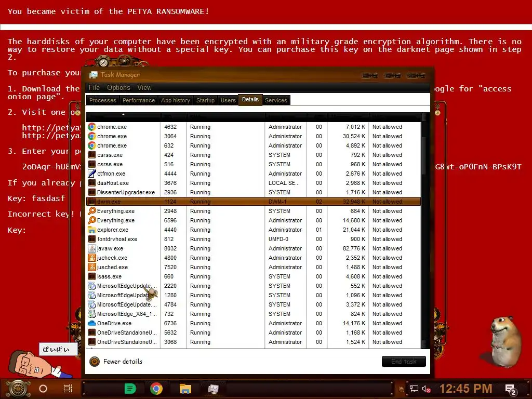Screen dimensions: 532x399
Task: Select explorer.exe folder icon
Action: point(91,230)
